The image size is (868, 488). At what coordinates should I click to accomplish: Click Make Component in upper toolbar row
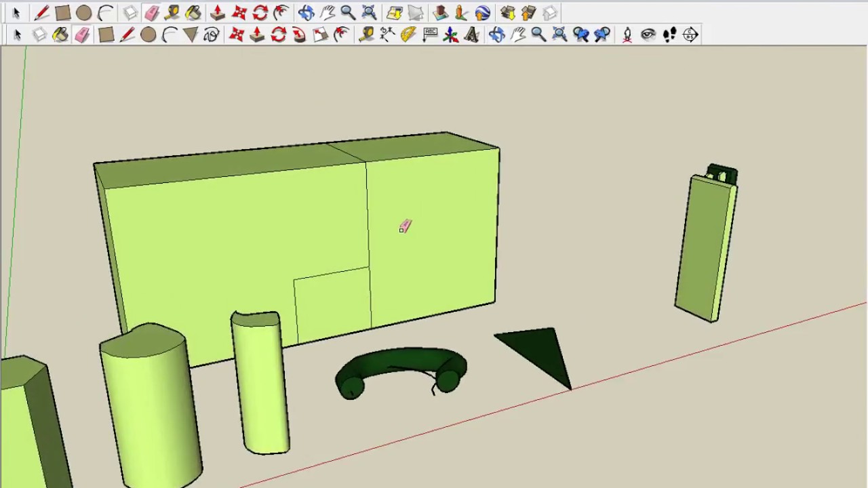(130, 13)
